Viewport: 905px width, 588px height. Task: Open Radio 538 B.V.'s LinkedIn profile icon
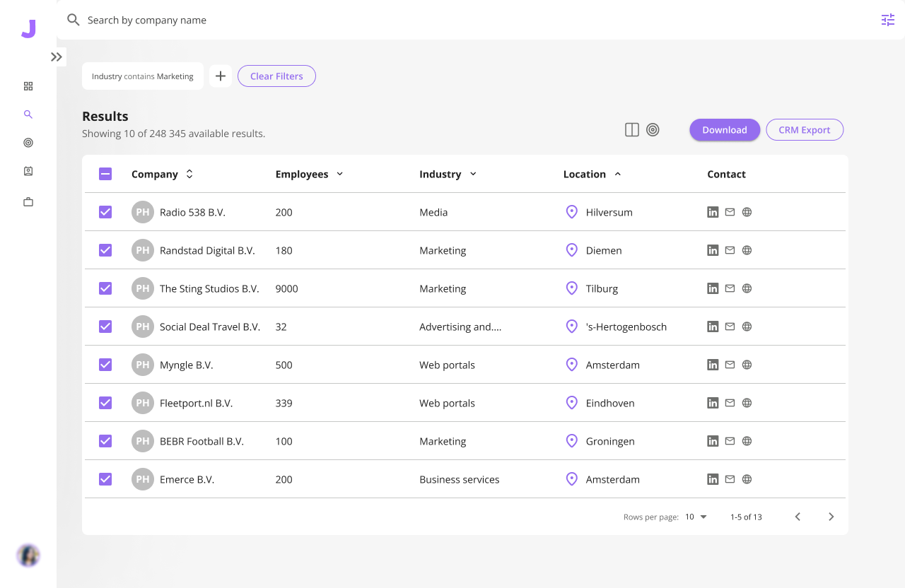[x=713, y=211]
